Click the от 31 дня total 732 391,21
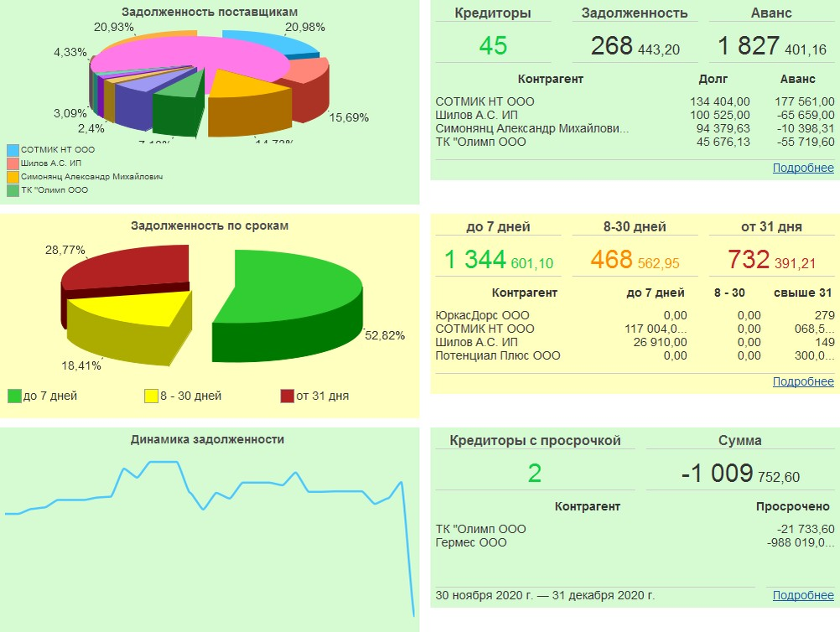Image resolution: width=840 pixels, height=632 pixels. tap(771, 260)
